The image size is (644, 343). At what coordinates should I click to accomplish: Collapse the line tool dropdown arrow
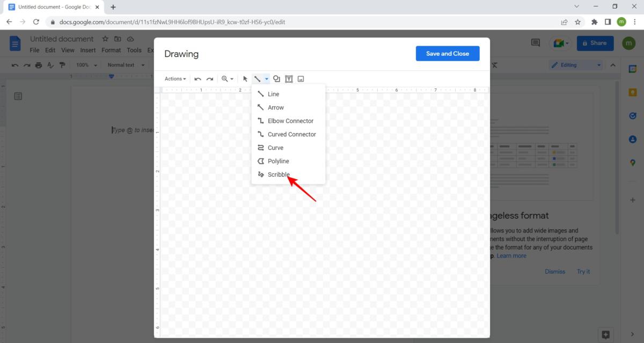(267, 79)
